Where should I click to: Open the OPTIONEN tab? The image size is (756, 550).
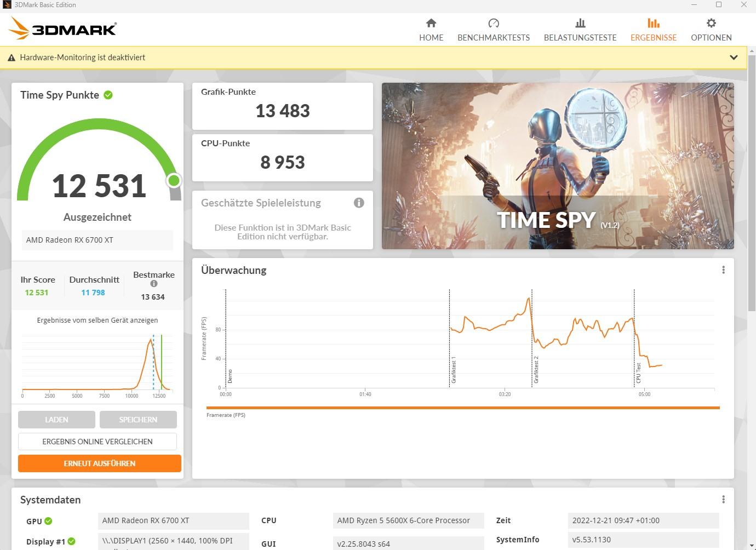(711, 30)
